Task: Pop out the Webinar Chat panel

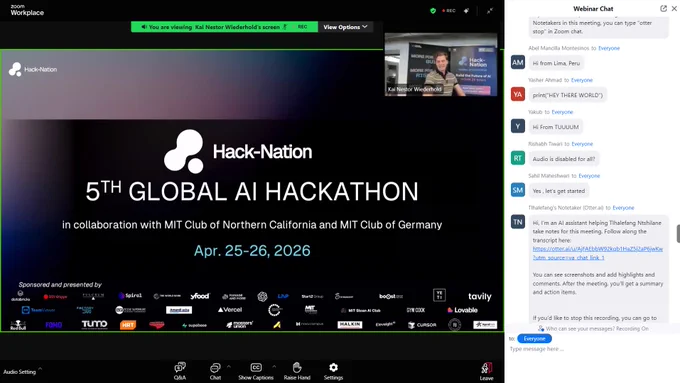Action: click(664, 8)
